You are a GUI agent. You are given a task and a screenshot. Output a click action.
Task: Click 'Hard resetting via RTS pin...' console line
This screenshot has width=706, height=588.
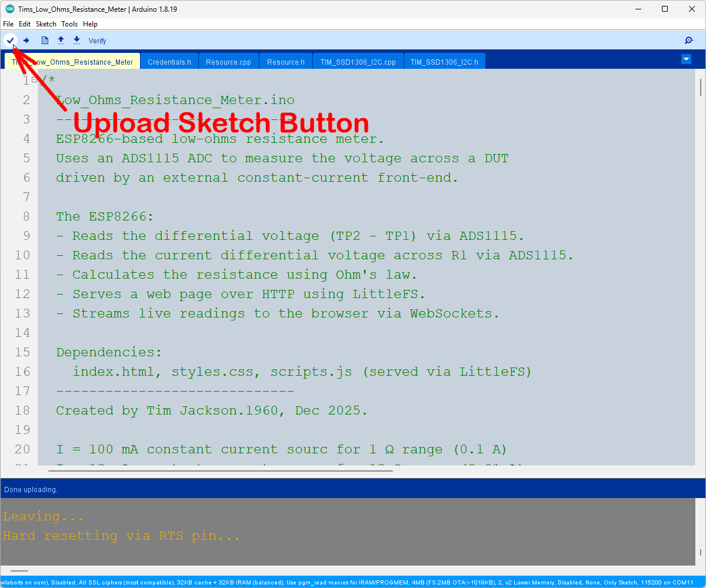[x=121, y=536]
